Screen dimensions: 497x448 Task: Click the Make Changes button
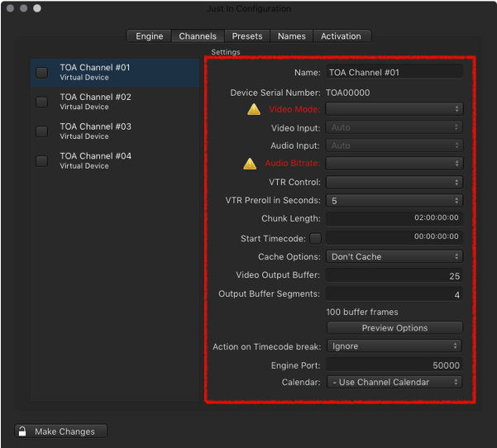pyautogui.click(x=61, y=431)
